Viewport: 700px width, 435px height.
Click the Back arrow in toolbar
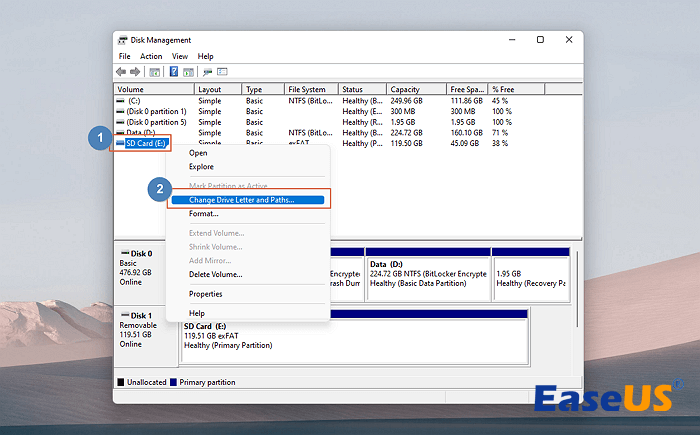tap(122, 72)
